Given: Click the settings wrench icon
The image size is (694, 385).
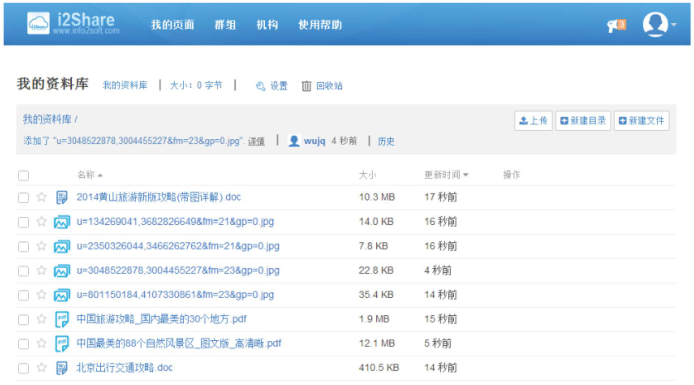Looking at the screenshot, I should coord(261,86).
